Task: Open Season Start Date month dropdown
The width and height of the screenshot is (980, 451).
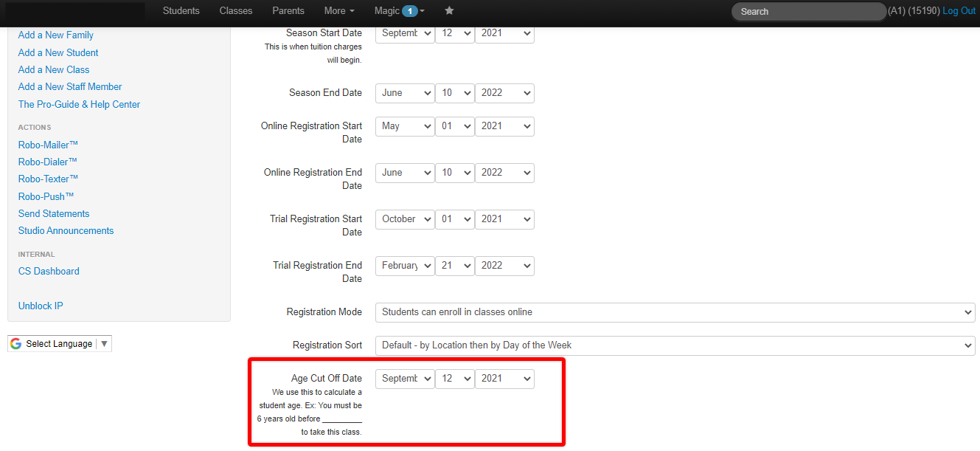Action: point(405,33)
